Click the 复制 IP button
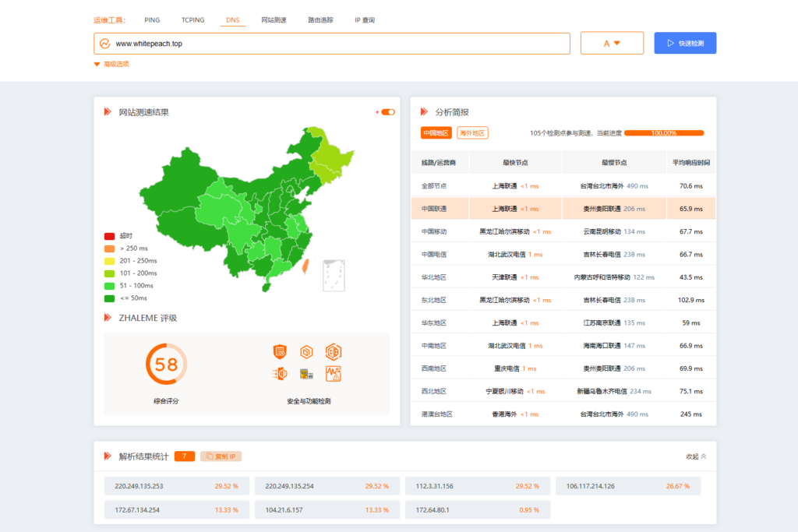This screenshot has height=532, width=798. [x=221, y=456]
